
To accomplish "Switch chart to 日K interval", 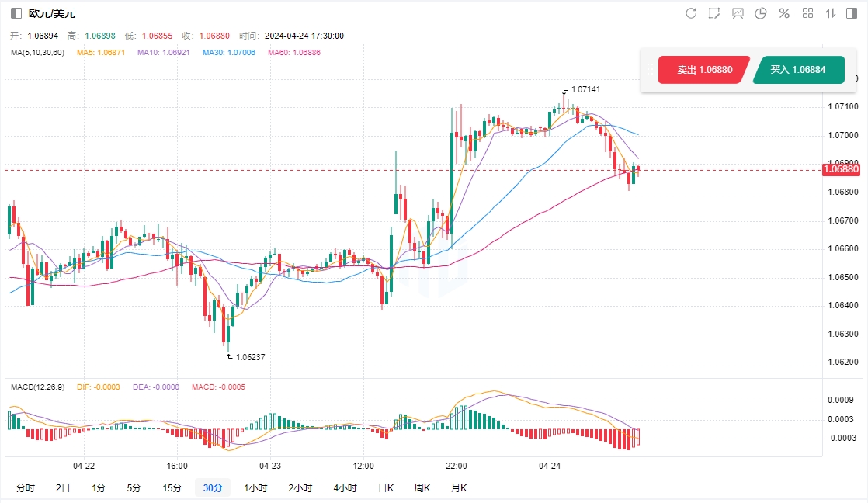I will click(x=386, y=488).
